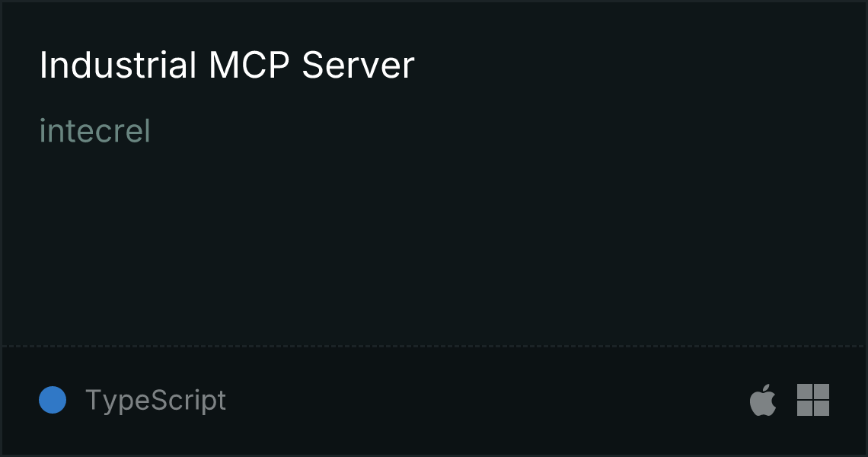View the author profile named intecrel

tap(94, 131)
